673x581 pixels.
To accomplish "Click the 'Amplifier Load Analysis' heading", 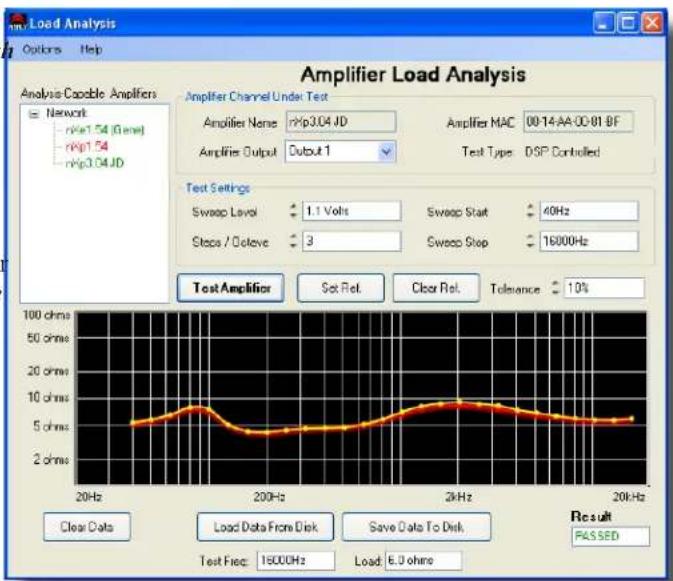I will [413, 75].
